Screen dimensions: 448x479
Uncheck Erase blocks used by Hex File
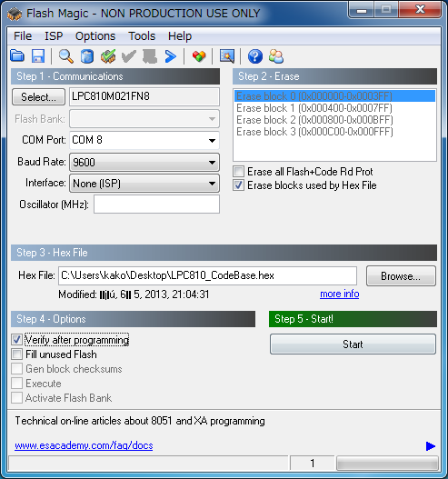tap(238, 185)
